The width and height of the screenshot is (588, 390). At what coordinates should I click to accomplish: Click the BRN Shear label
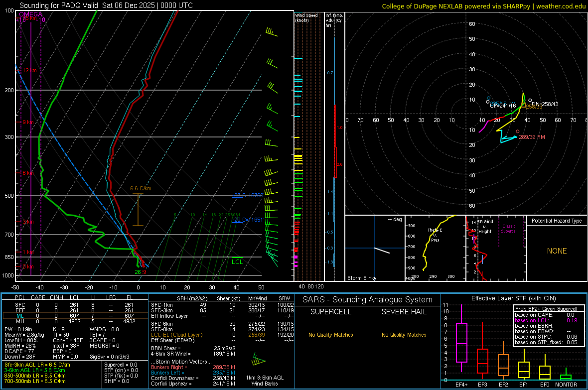(x=166, y=348)
